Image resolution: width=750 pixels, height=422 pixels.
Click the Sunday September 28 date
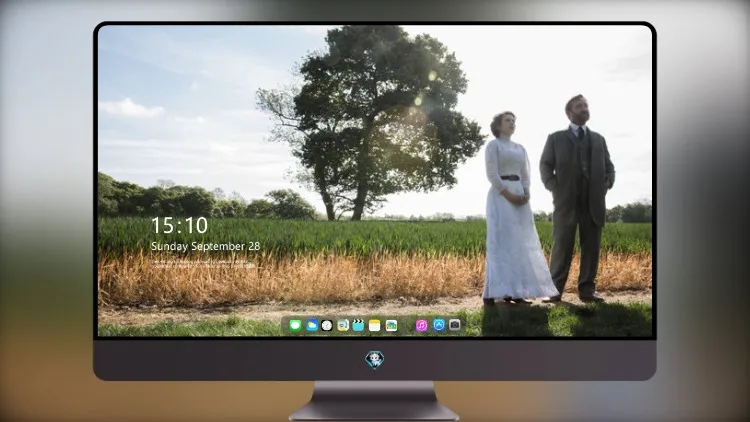[x=206, y=246]
